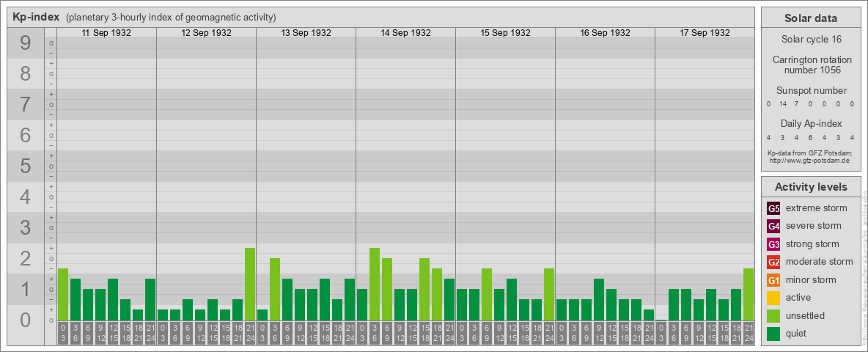
Task: Click the 'Activity levels' panel heading
Action: [811, 187]
